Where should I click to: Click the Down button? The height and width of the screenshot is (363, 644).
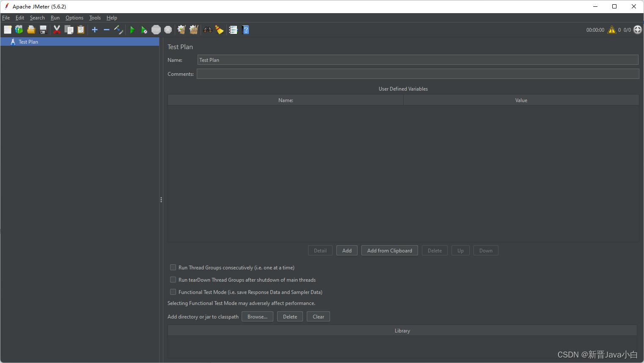(x=486, y=250)
